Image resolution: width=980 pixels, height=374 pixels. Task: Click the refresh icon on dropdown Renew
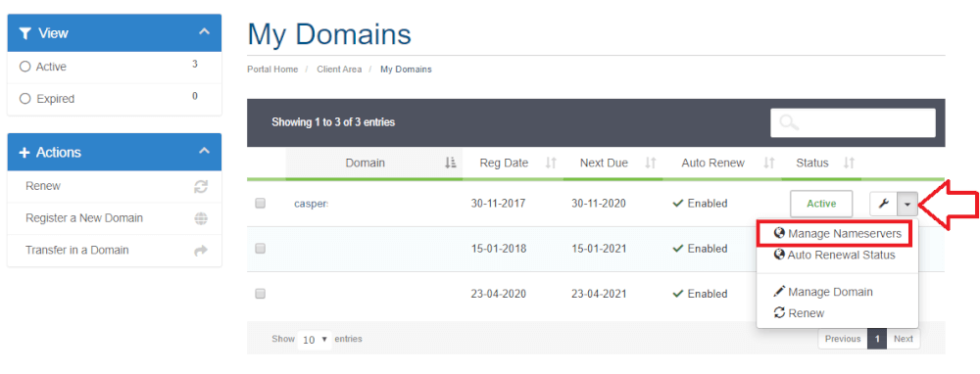click(779, 313)
